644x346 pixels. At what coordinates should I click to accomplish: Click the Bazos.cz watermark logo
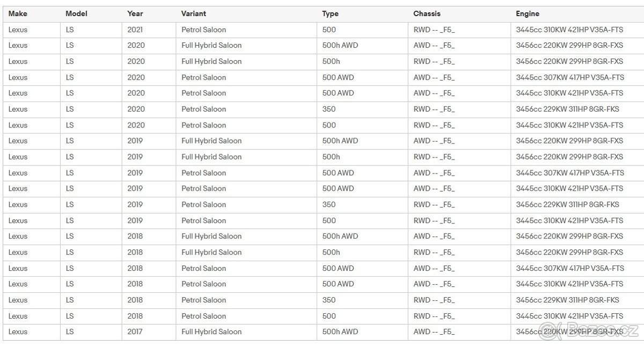pos(589,329)
